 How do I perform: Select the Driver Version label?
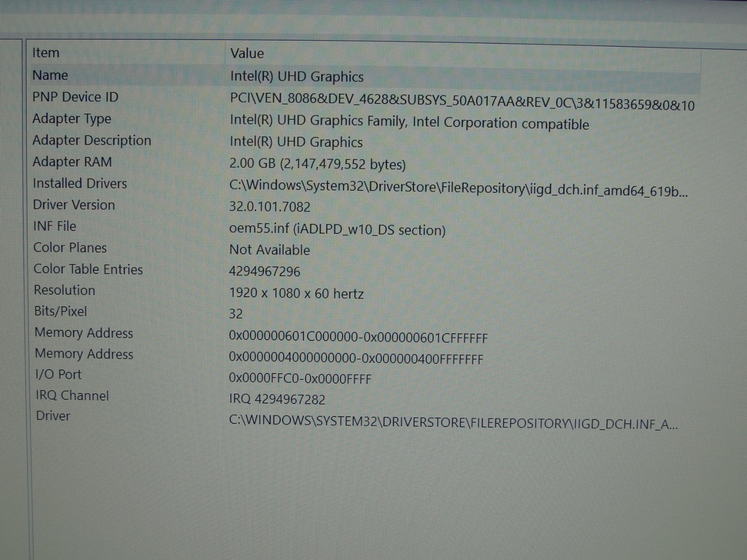click(74, 205)
